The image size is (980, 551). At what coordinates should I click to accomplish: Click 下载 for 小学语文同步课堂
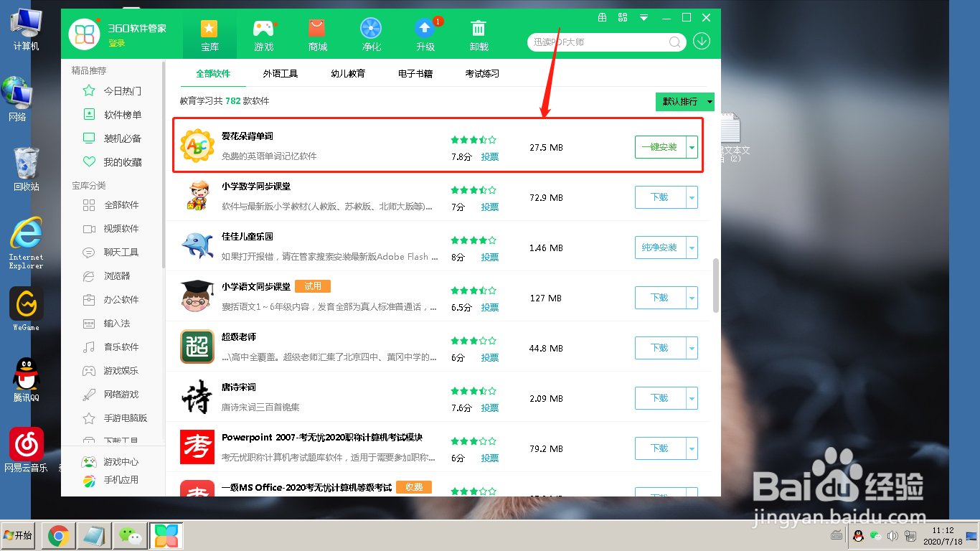pos(660,298)
